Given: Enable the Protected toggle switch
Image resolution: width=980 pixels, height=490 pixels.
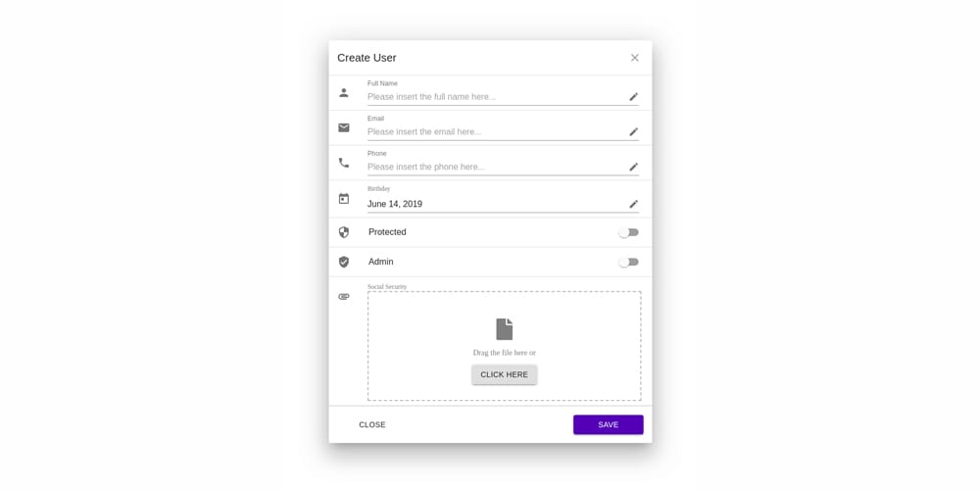Looking at the screenshot, I should [x=628, y=232].
